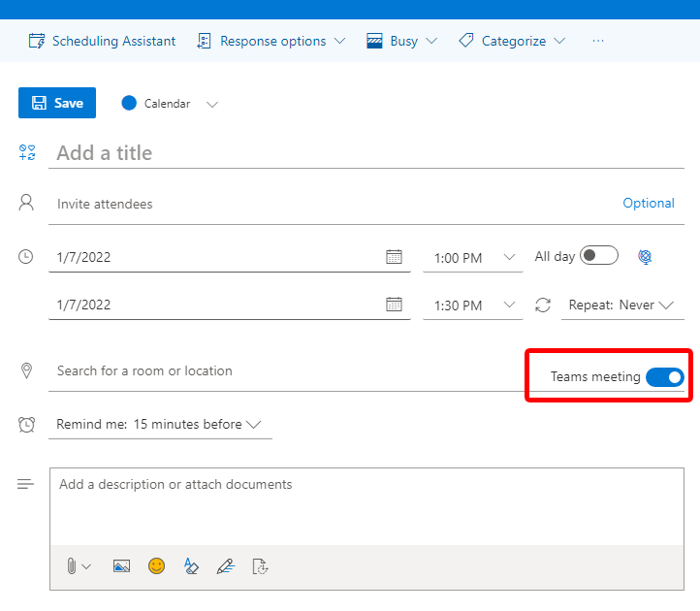The width and height of the screenshot is (700, 611).
Task: Turn off the Teams meeting toggle
Action: [x=664, y=377]
